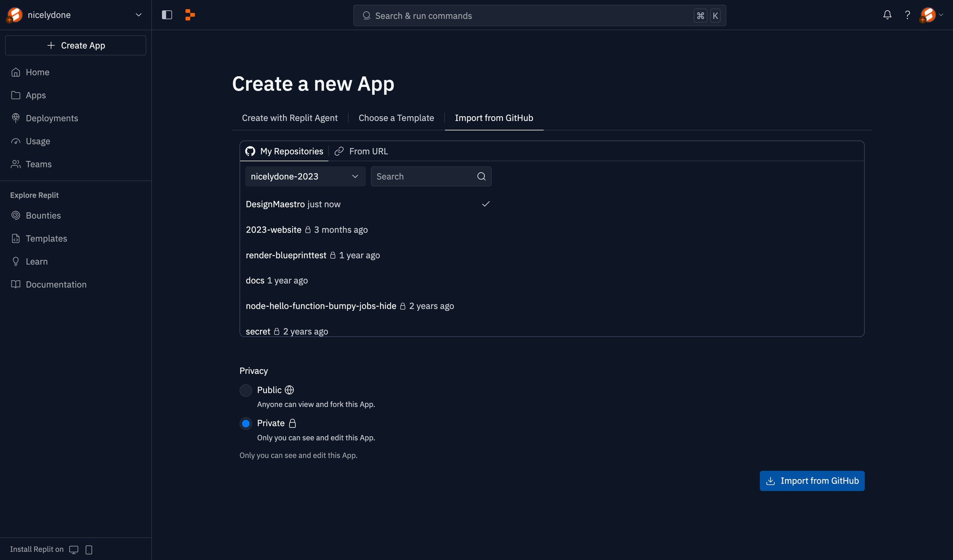Image resolution: width=953 pixels, height=560 pixels.
Task: Click the Usage gauge icon
Action: click(15, 141)
